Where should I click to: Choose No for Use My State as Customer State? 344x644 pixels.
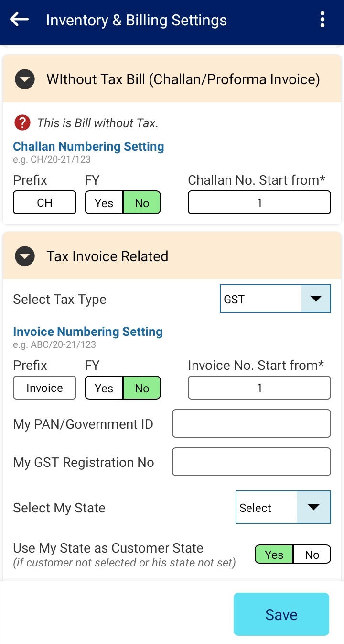tap(312, 555)
